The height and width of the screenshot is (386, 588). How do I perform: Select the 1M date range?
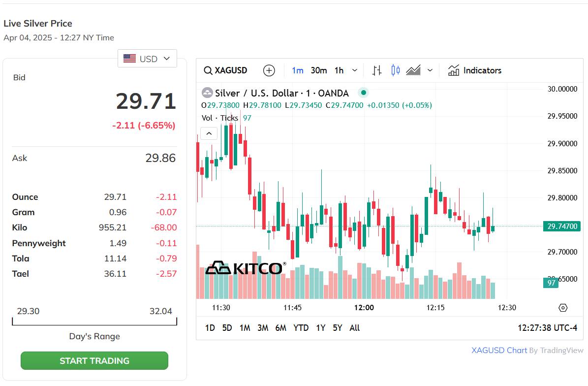(245, 328)
